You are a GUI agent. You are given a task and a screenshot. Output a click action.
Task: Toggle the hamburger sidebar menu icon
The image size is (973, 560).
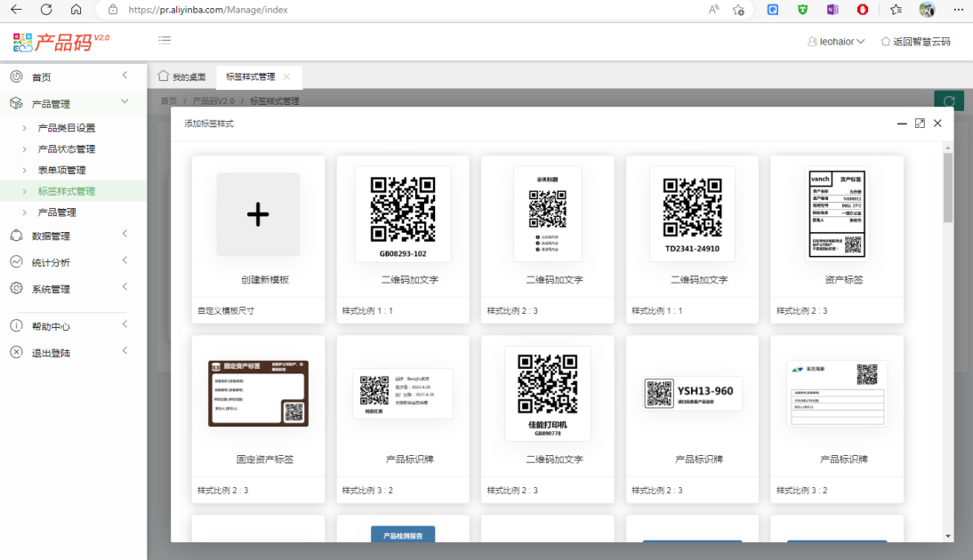(165, 40)
